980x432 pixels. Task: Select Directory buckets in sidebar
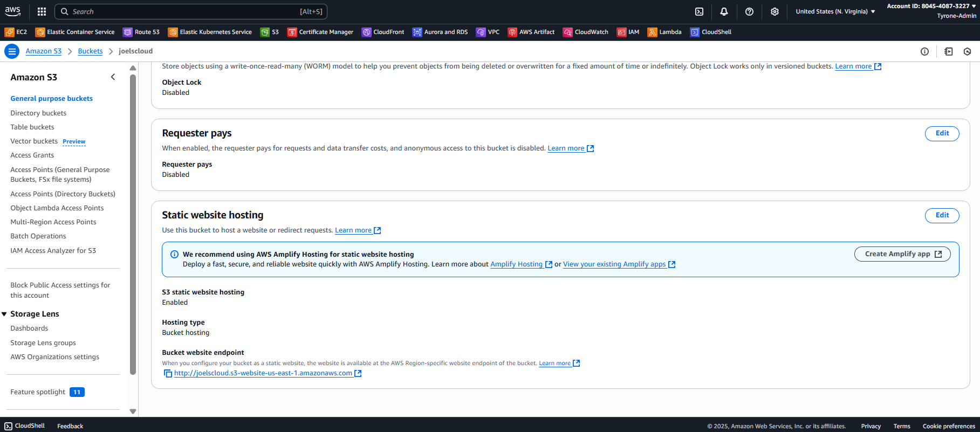tap(38, 113)
